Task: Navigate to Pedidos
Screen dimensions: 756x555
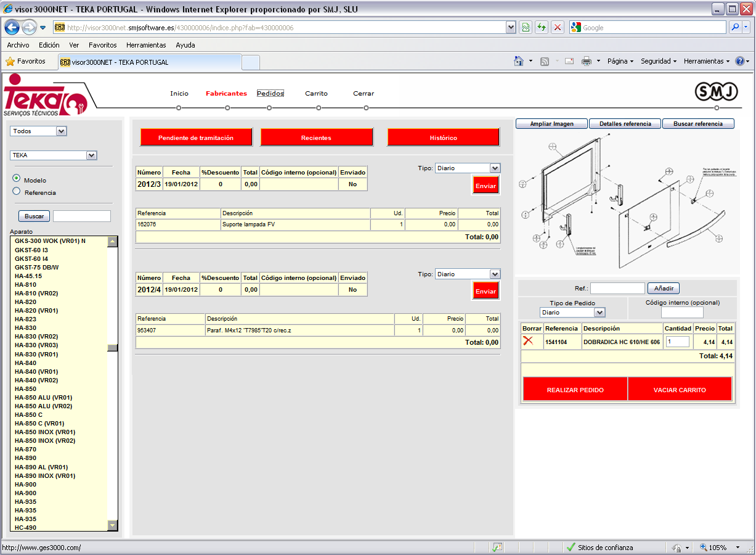Action: coord(270,94)
